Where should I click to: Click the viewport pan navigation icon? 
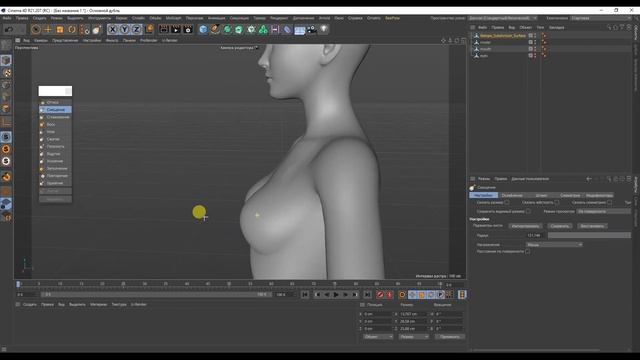coord(443,40)
